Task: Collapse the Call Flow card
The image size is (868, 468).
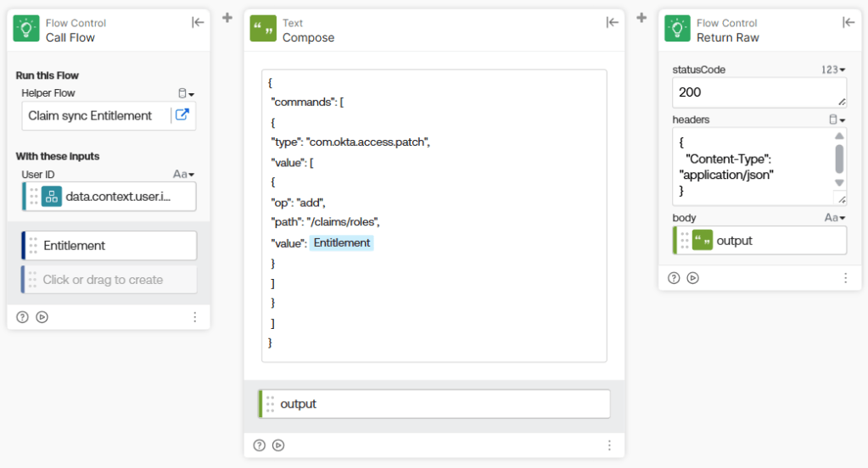Action: click(x=198, y=22)
